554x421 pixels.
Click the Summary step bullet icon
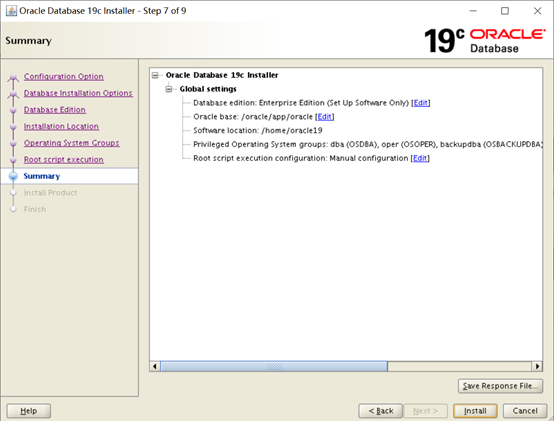coord(13,176)
